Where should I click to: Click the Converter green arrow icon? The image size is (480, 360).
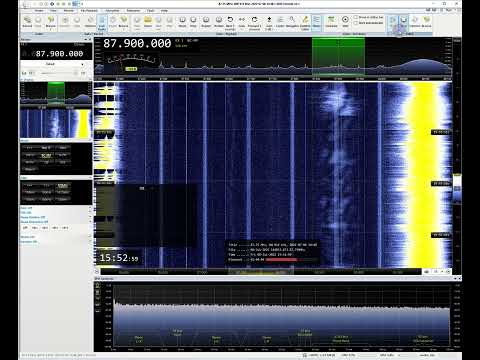click(x=331, y=21)
